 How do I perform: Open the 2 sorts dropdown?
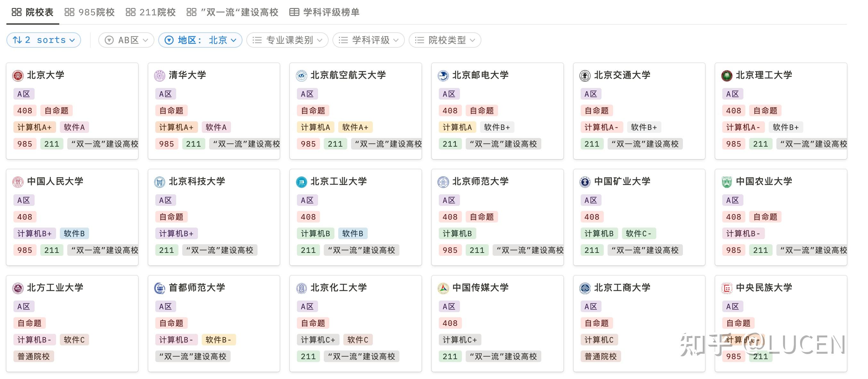44,40
